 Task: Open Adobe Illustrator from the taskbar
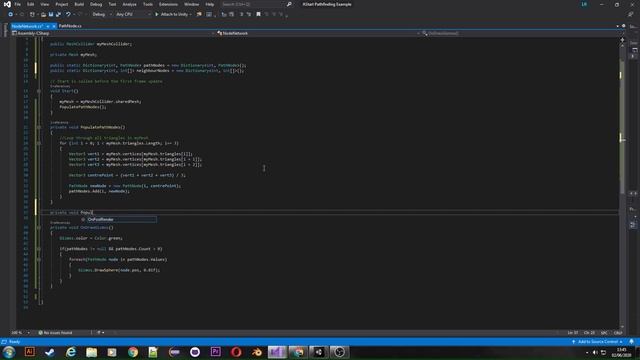pyautogui.click(x=30, y=352)
